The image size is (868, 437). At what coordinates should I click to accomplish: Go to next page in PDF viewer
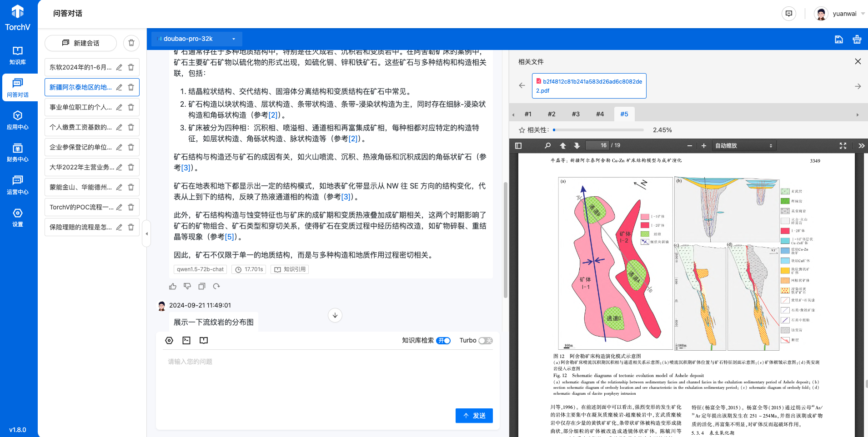[x=577, y=146]
